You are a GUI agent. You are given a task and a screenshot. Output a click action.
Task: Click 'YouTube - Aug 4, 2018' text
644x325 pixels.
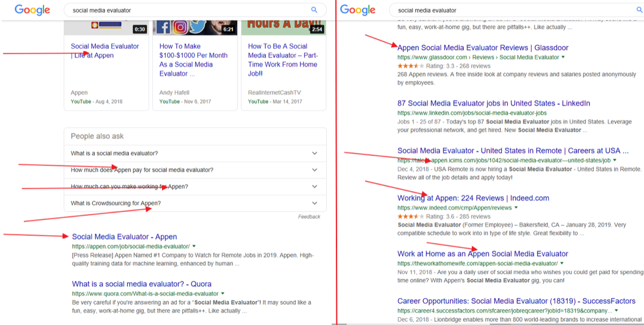[96, 101]
